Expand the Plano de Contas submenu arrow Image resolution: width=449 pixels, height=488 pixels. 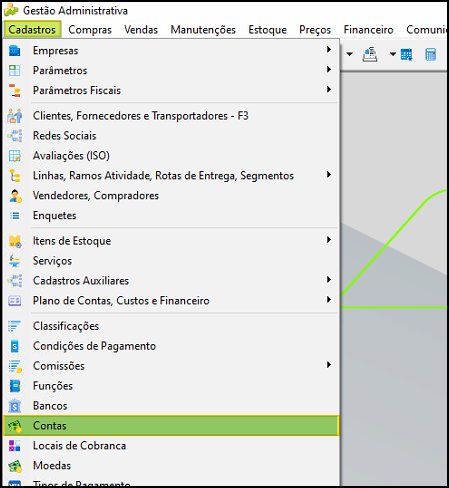coord(329,300)
